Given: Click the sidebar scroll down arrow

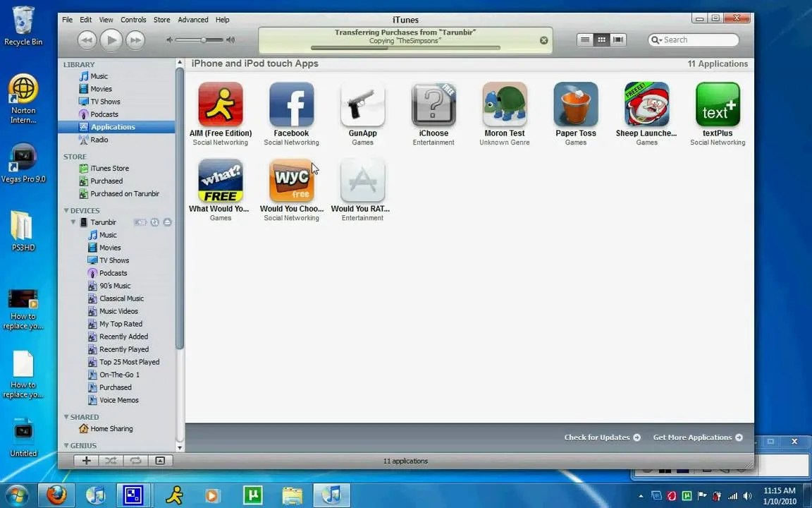Looking at the screenshot, I should 180,448.
